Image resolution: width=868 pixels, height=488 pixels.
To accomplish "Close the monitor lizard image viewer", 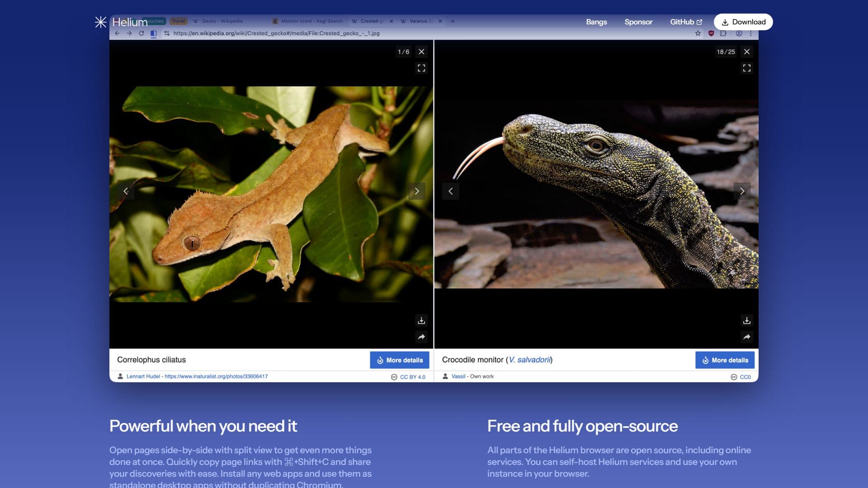I will click(x=747, y=52).
